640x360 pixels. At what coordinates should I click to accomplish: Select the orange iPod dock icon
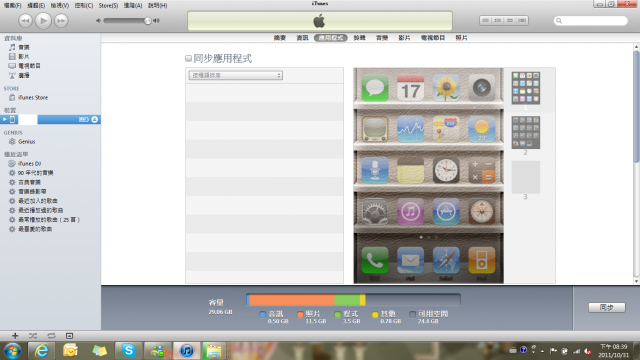click(481, 260)
